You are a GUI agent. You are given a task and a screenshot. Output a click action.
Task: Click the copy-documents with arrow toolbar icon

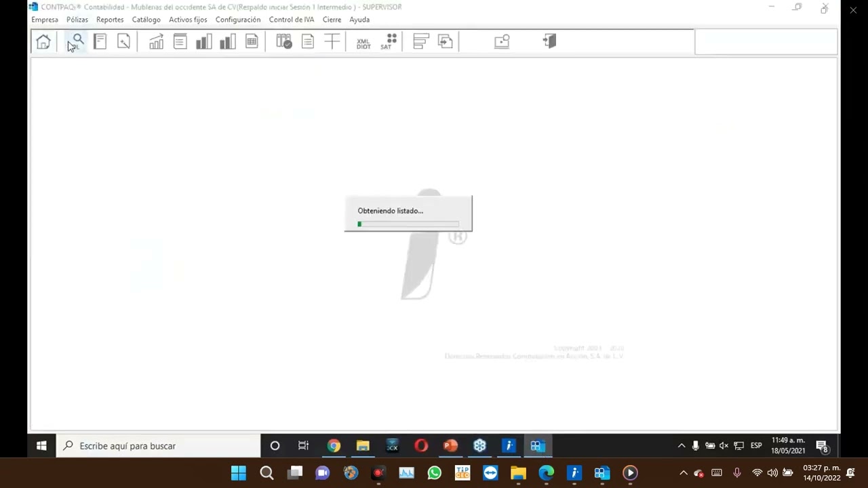(x=446, y=42)
